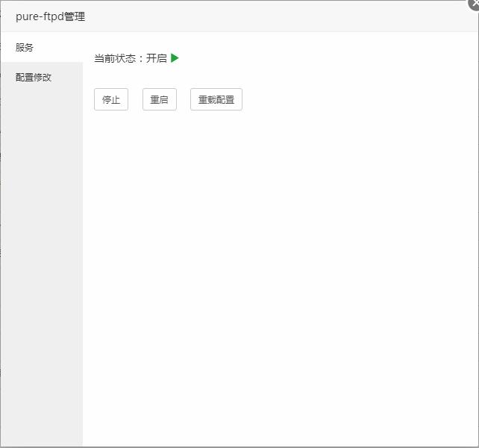This screenshot has height=448, width=479.
Task: Switch to the 配置修改 tab
Action: (x=34, y=77)
